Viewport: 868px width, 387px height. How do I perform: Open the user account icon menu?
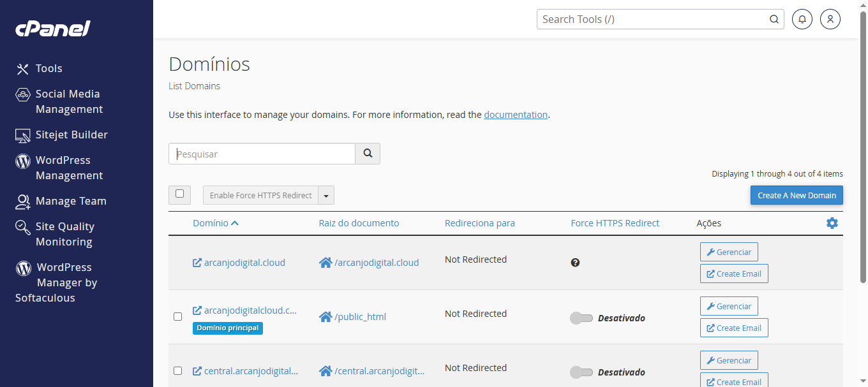click(x=830, y=19)
